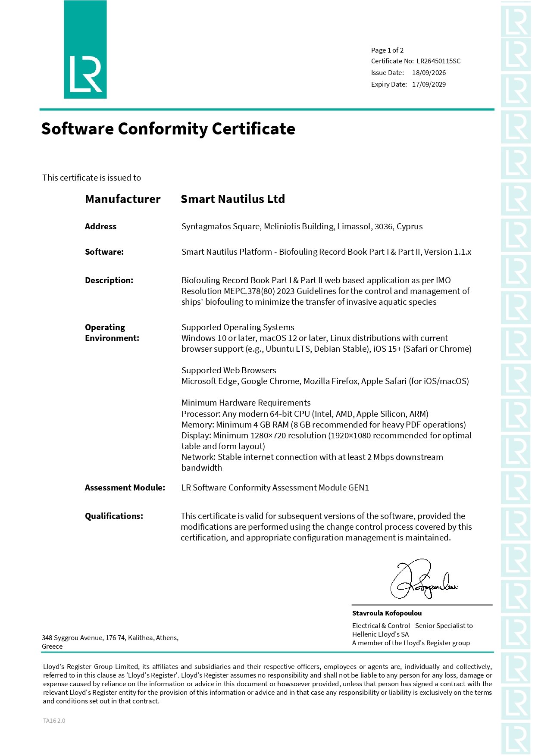Click the first line of the Qualifications paragraph
This screenshot has width=535, height=756.
tap(323, 516)
